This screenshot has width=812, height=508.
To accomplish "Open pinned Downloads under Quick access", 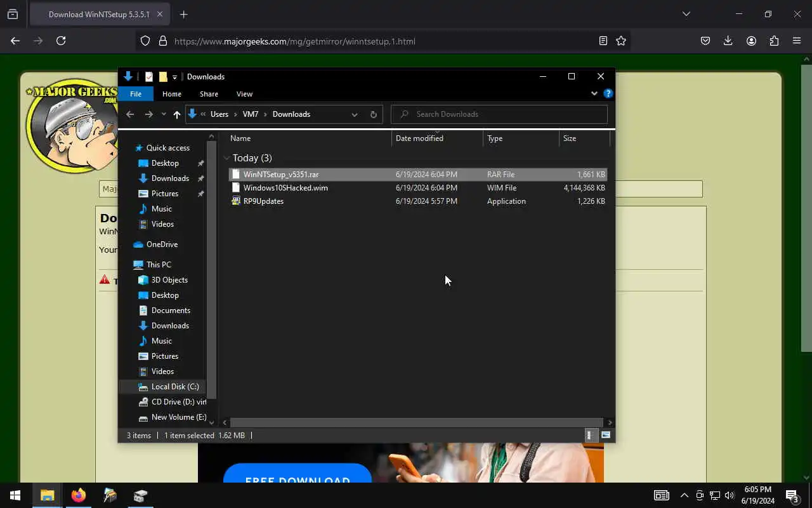I will pos(170,178).
